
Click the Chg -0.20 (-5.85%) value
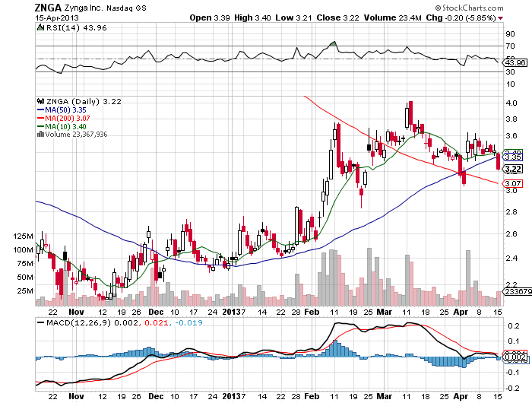(x=461, y=17)
